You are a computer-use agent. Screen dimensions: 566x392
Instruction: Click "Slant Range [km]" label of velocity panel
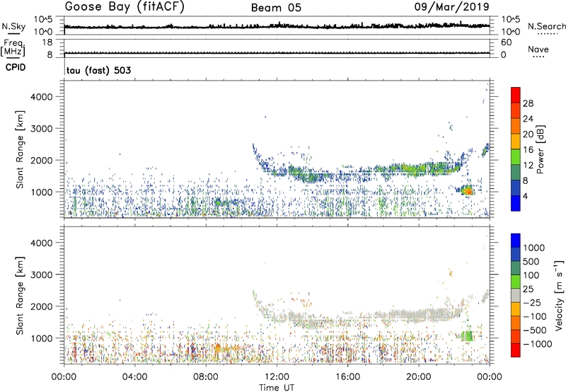[20, 295]
